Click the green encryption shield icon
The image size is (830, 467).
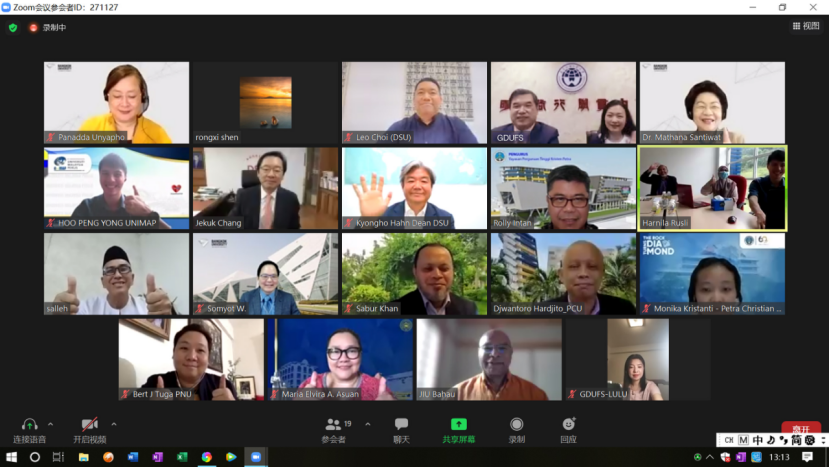[13, 28]
